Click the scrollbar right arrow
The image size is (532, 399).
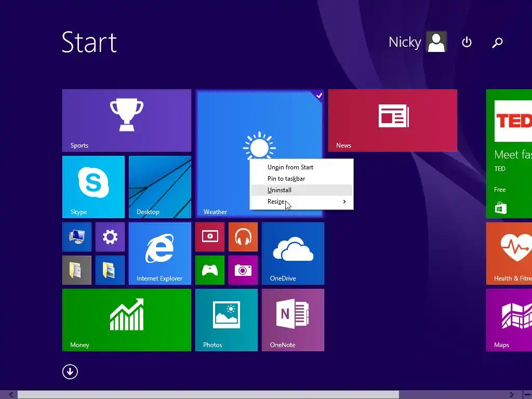tap(511, 395)
